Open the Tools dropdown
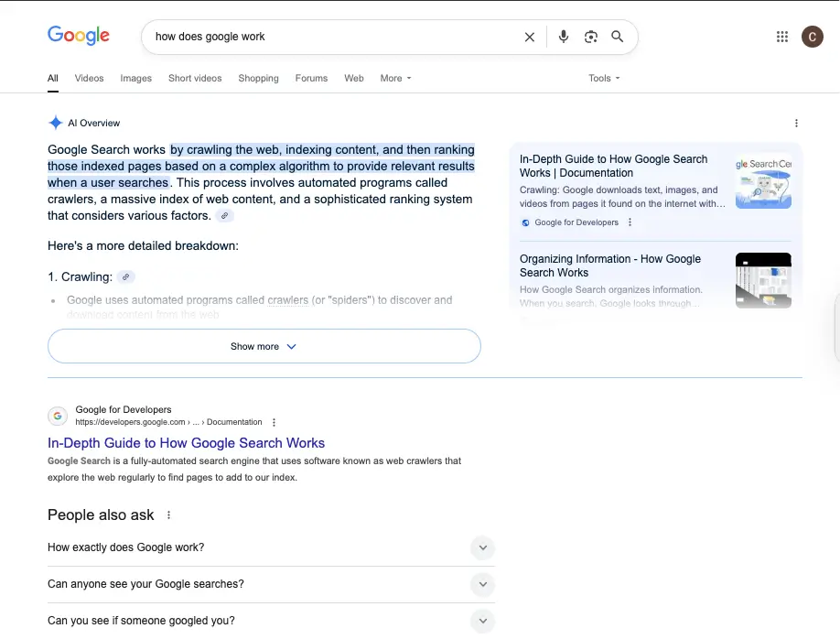Viewport: 840px width, 639px height. pos(604,78)
